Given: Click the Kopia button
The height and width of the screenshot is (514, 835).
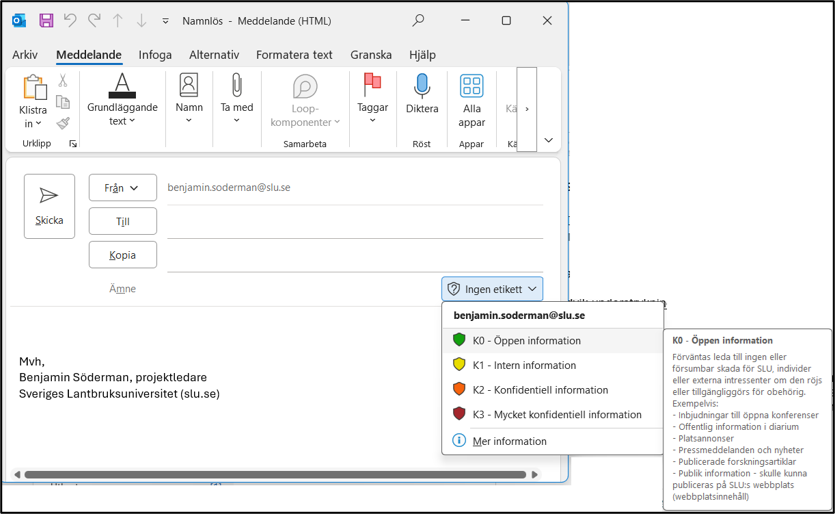Looking at the screenshot, I should tap(122, 255).
